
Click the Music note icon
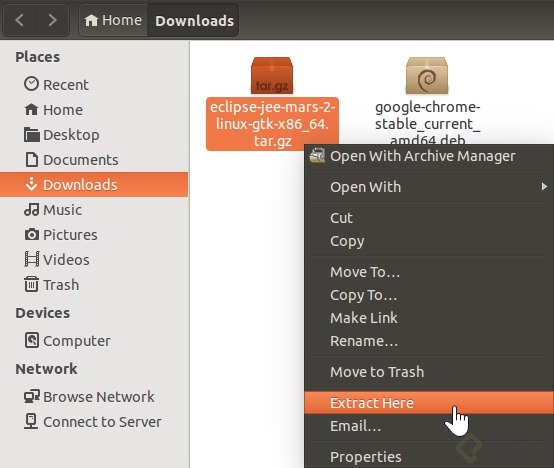[31, 209]
